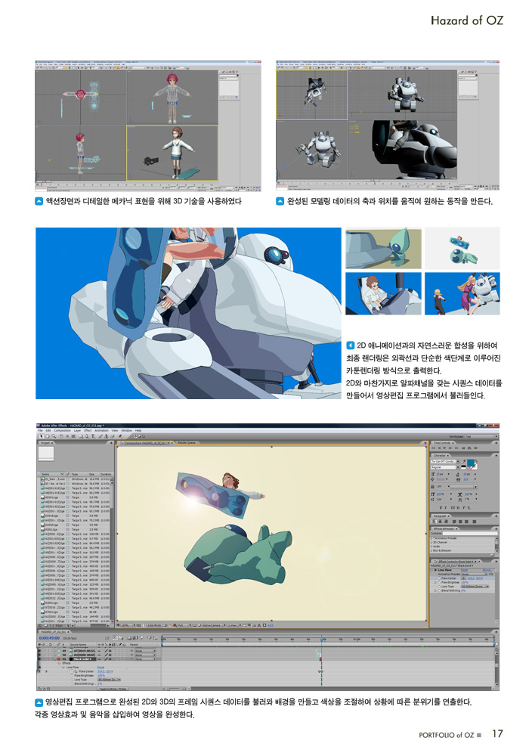Viewport: 532px width, 756px height.
Task: Select the Clone Stamp tool
Action: (107, 436)
